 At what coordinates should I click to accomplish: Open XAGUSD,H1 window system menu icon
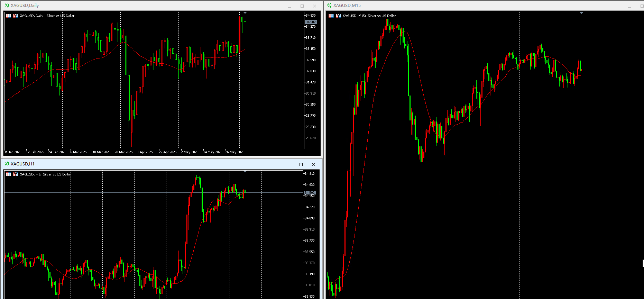pyautogui.click(x=7, y=164)
